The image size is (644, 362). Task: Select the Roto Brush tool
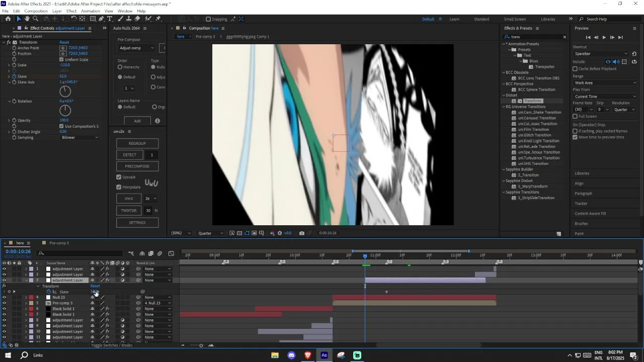[x=148, y=19]
